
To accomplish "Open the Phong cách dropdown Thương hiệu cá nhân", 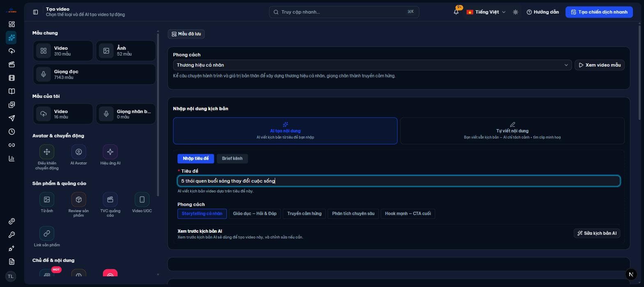I will [372, 65].
